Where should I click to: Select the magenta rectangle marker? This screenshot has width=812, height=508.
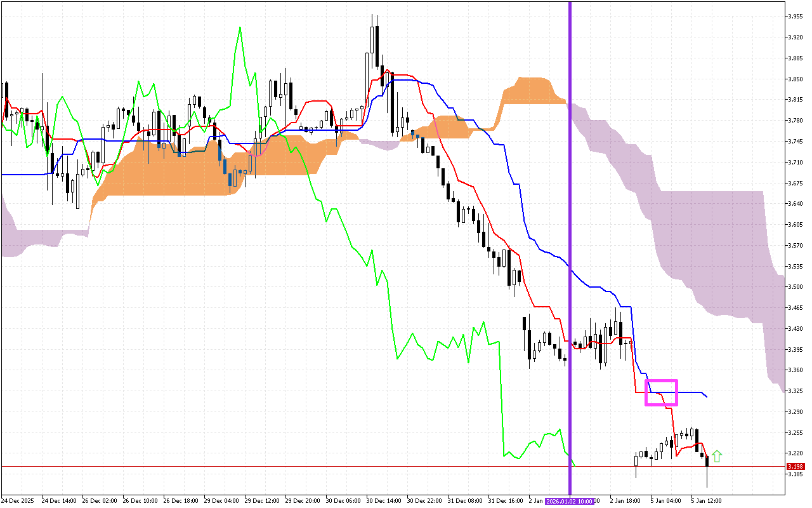click(x=661, y=392)
